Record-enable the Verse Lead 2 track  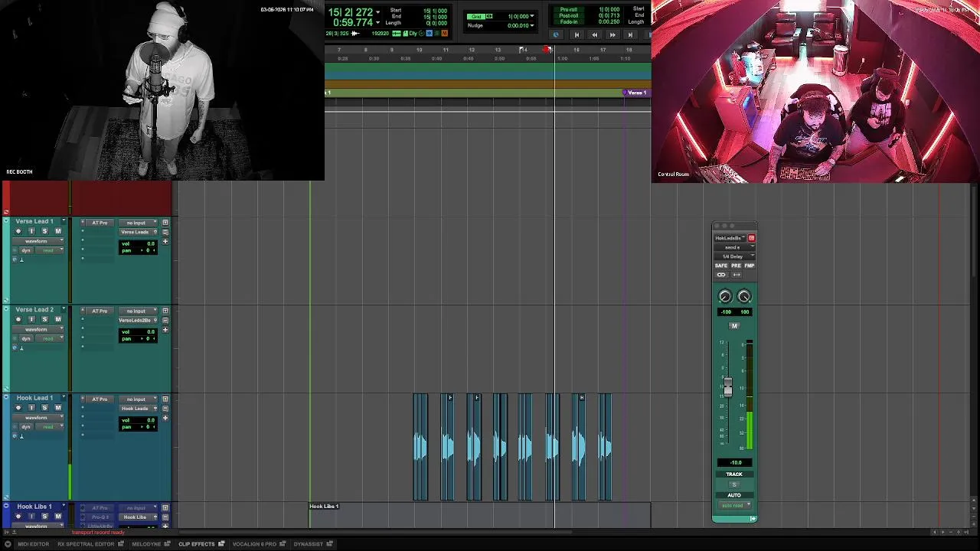pos(18,319)
